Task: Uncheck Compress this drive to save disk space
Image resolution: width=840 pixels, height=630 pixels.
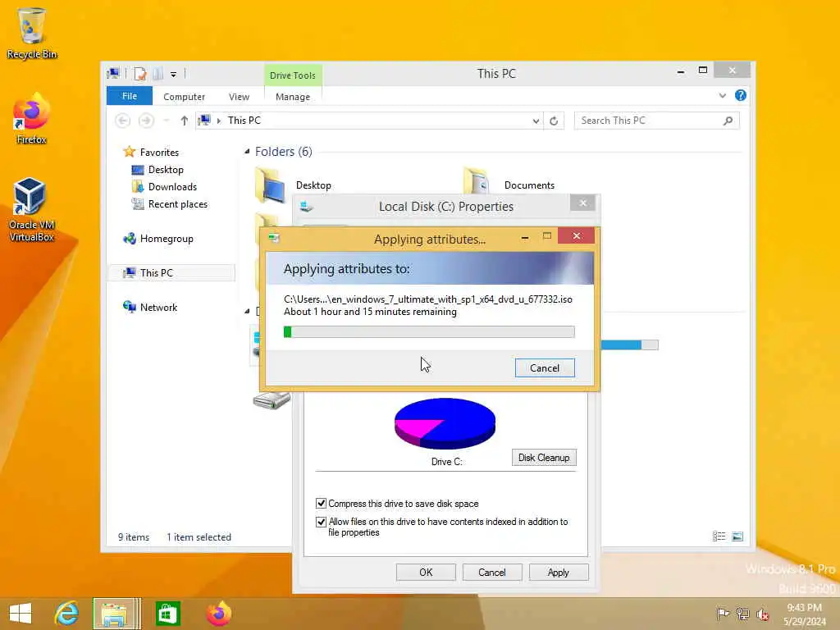Action: pyautogui.click(x=321, y=504)
